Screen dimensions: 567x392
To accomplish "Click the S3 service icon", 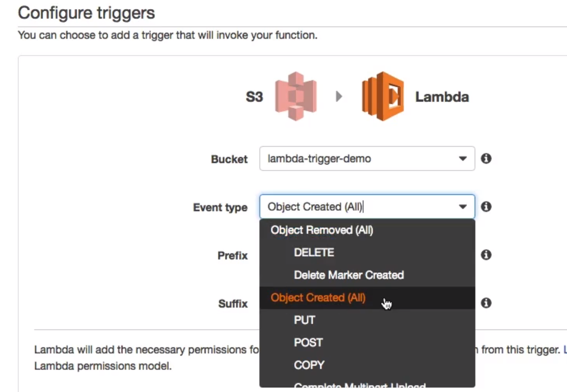I will click(x=296, y=96).
